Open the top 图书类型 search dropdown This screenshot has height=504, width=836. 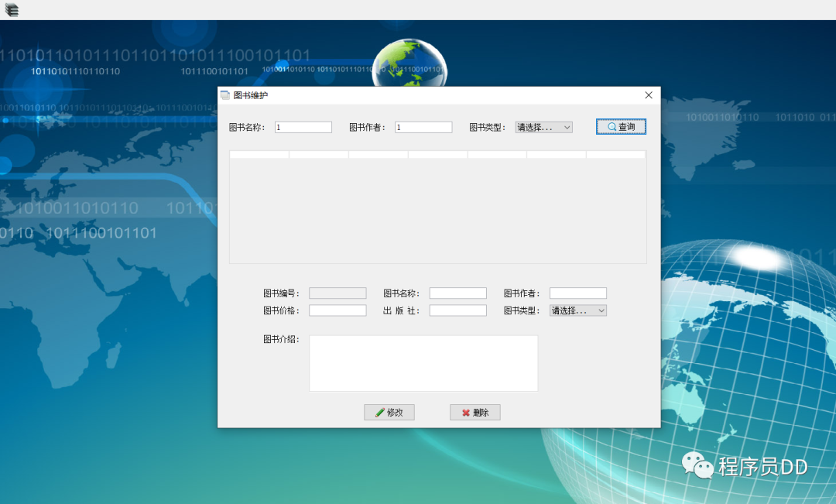click(x=544, y=127)
